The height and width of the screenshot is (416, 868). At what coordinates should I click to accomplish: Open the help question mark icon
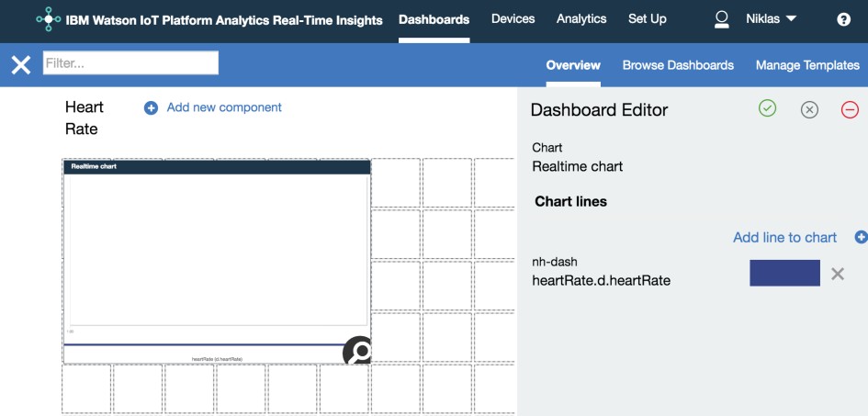843,20
